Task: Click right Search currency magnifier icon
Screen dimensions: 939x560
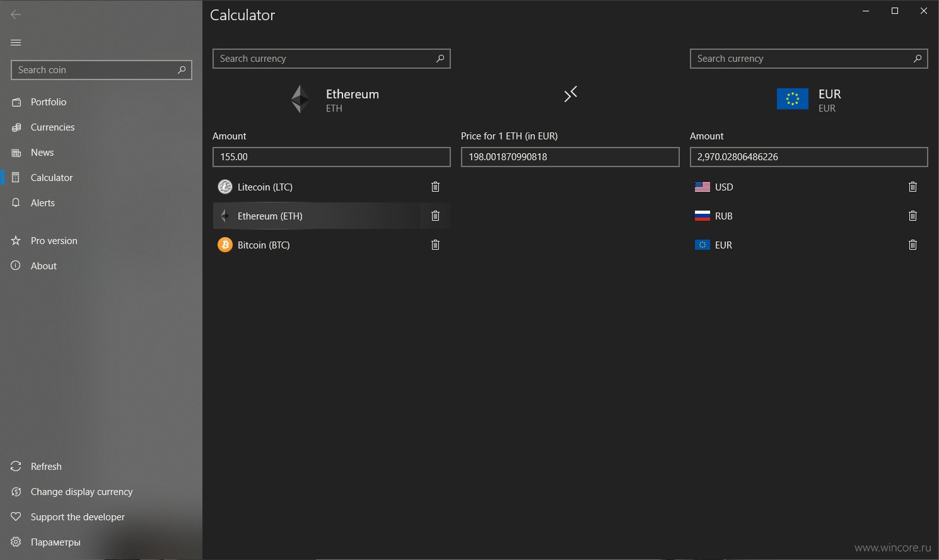Action: click(918, 59)
